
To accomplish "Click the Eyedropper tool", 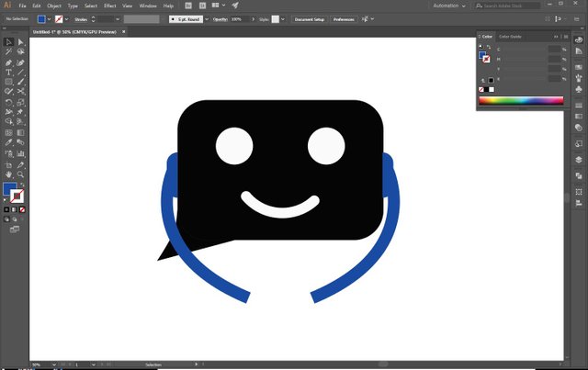I will tap(8, 143).
